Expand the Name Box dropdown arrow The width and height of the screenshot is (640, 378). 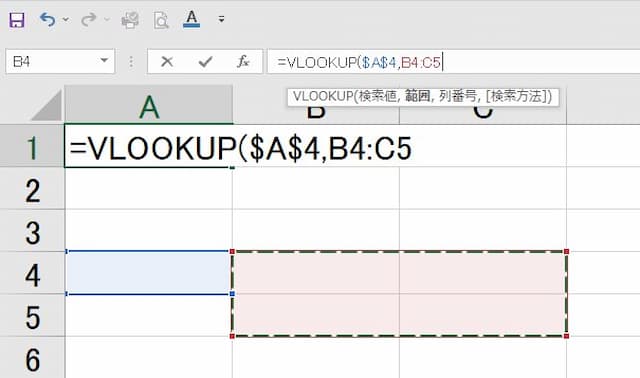pos(104,61)
